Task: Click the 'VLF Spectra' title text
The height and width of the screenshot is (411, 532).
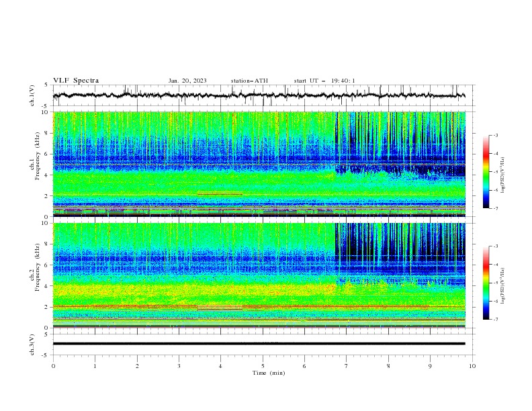Action: tap(76, 81)
